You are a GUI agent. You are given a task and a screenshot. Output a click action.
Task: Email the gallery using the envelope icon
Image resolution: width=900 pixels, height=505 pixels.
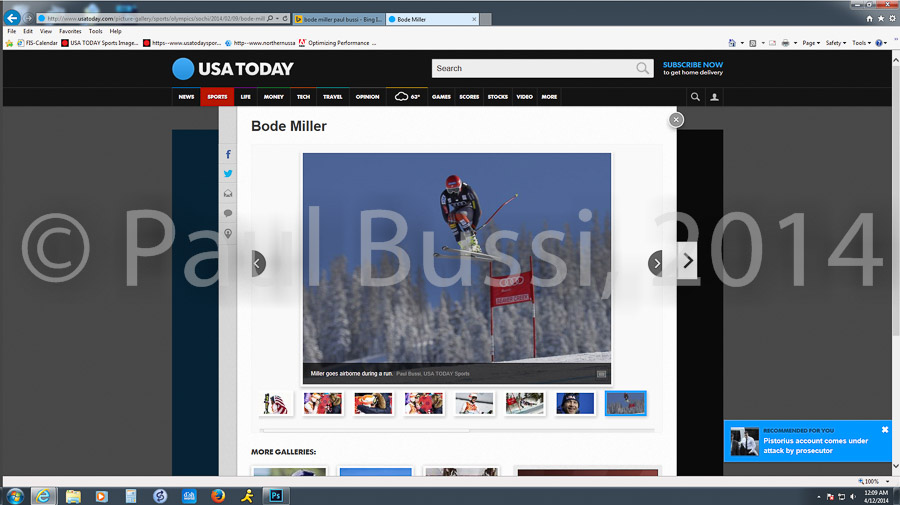228,193
